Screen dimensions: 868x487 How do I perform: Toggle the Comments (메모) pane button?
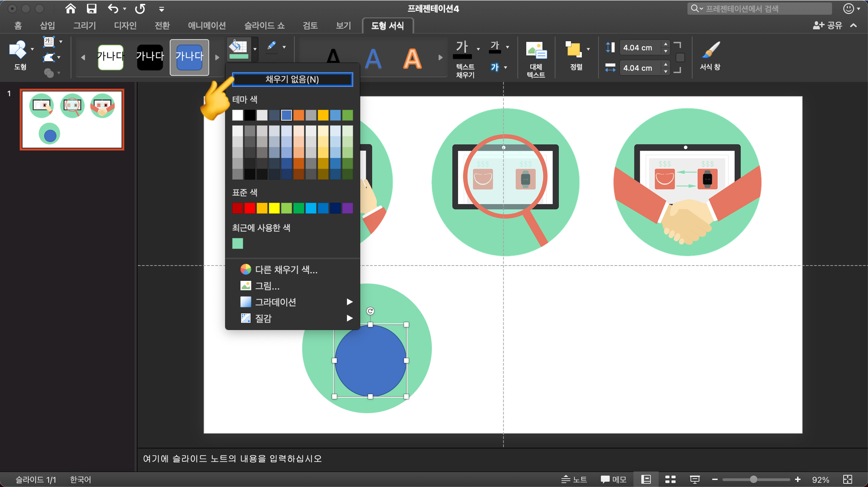click(614, 479)
